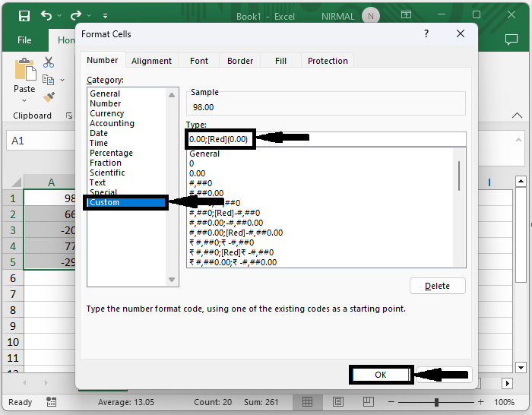Open the File menu tab
The image size is (532, 415).
pyautogui.click(x=24, y=40)
